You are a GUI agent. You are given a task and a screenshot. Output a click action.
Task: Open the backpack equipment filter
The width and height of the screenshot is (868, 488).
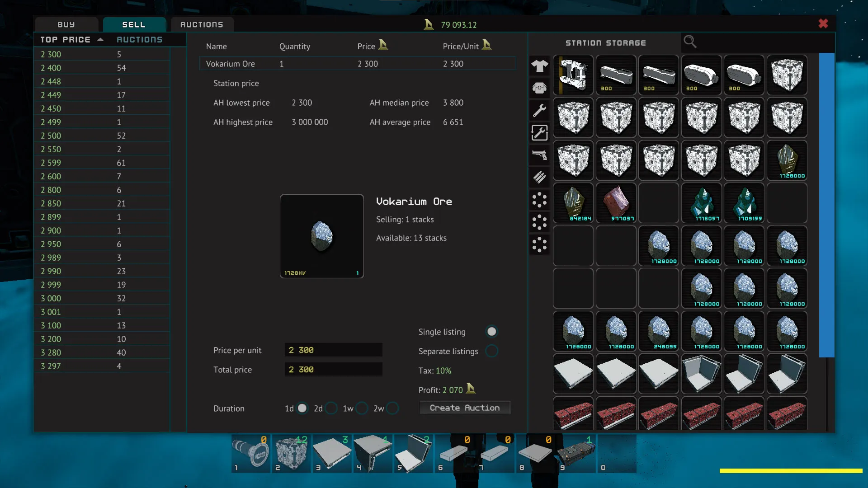539,88
